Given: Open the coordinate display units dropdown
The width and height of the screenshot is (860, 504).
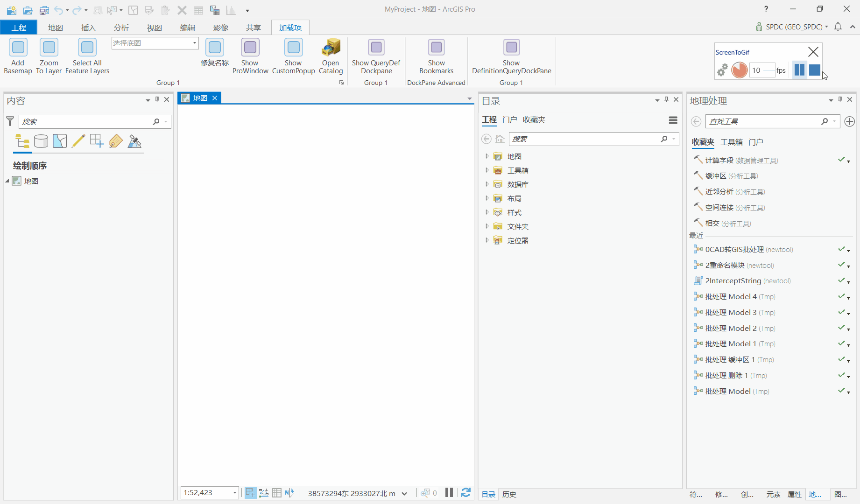Looking at the screenshot, I should point(404,493).
